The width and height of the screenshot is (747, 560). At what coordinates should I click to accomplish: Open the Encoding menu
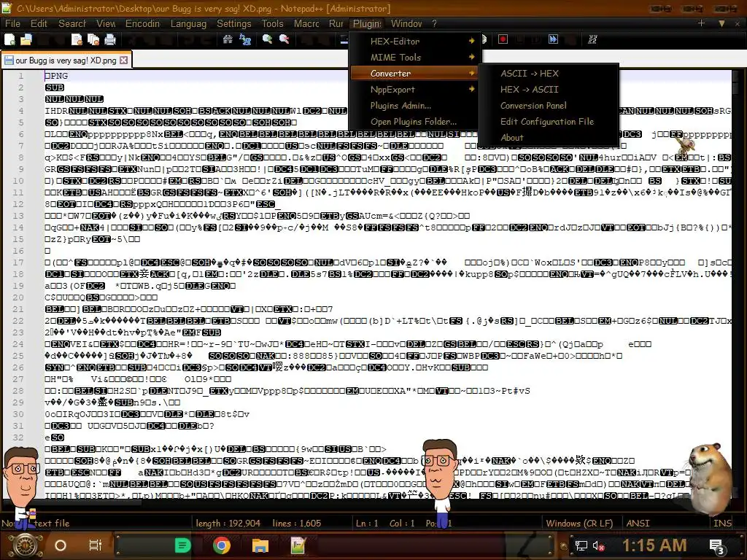(x=142, y=23)
